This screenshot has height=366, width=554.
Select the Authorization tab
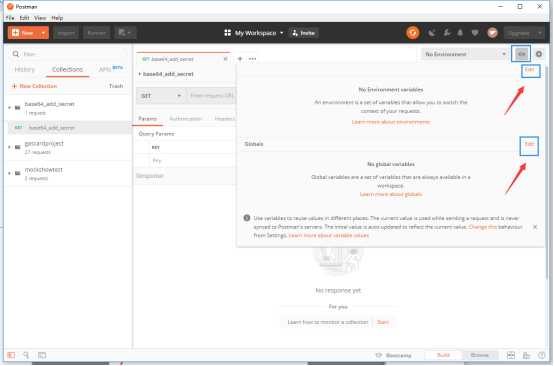(x=185, y=119)
